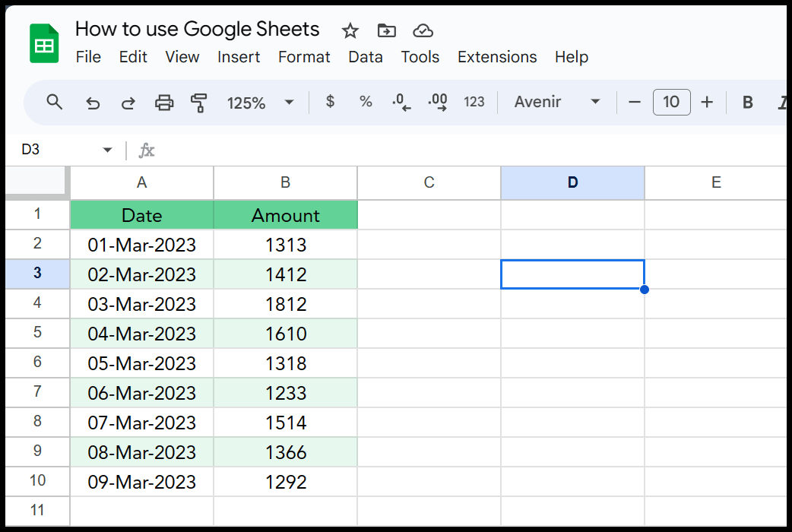Click the fill handle of cell D3
This screenshot has height=532, width=792.
(x=644, y=289)
